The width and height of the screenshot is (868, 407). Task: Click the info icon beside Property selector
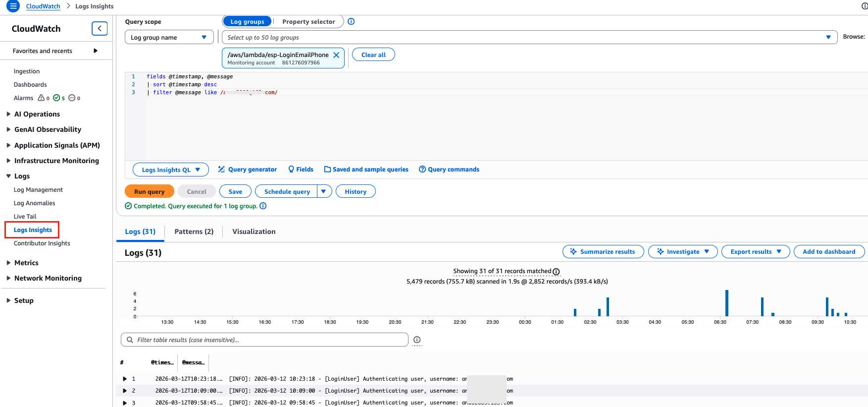pyautogui.click(x=351, y=21)
